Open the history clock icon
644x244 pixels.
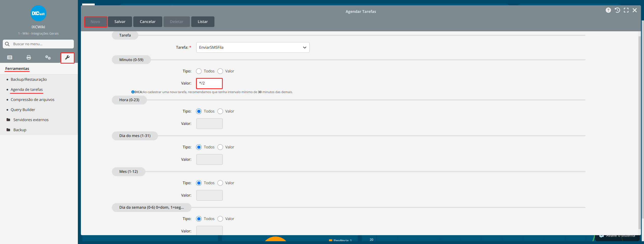point(617,10)
